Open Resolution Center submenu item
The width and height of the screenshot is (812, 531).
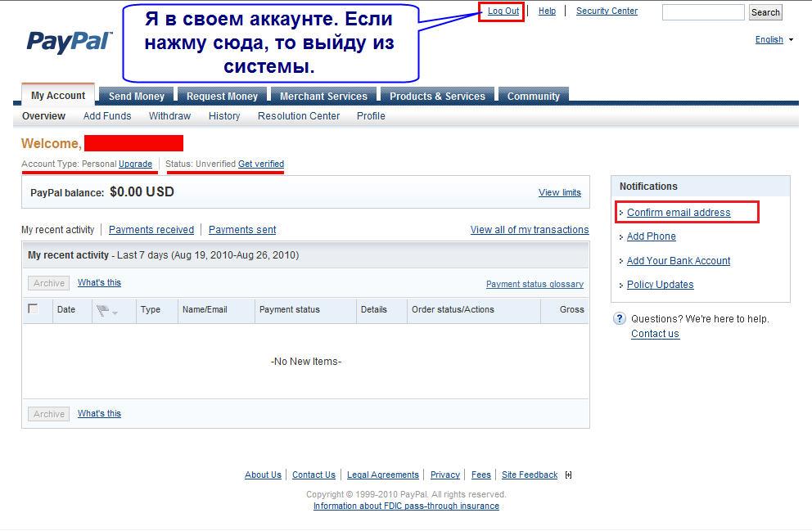coord(299,116)
